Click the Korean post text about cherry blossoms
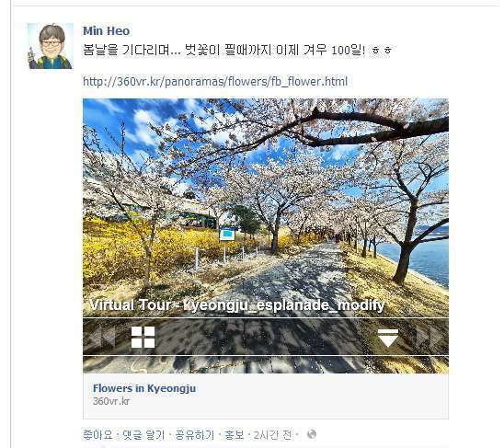 pyautogui.click(x=237, y=51)
